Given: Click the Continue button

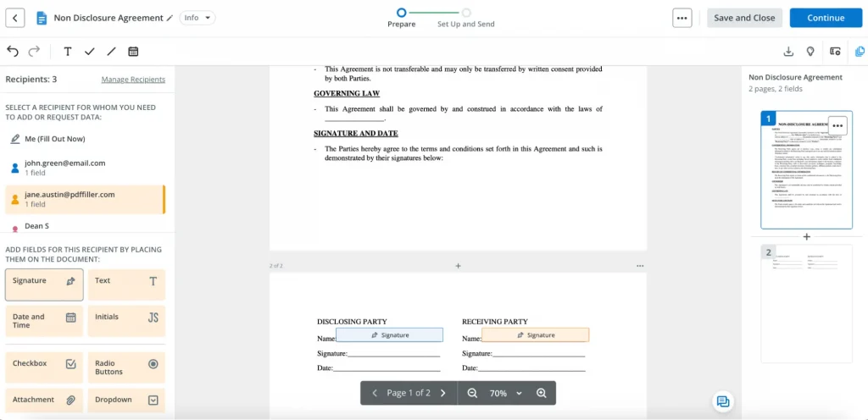Looking at the screenshot, I should point(825,18).
